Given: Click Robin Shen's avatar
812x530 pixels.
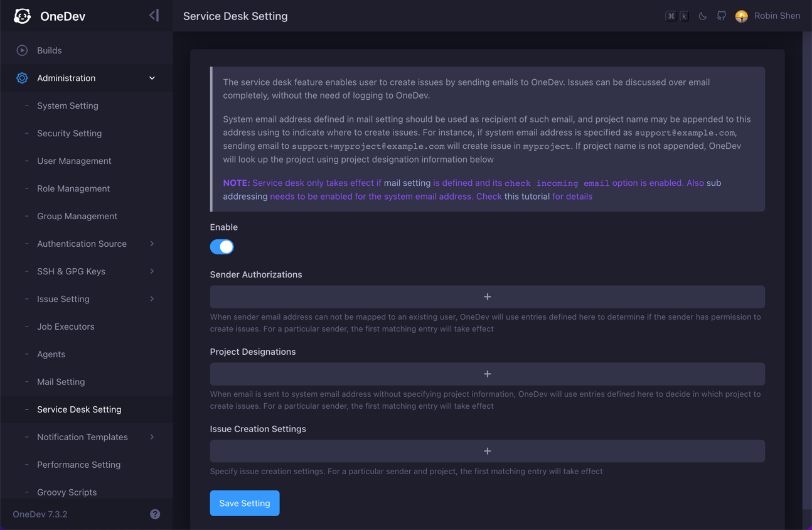Looking at the screenshot, I should click(742, 16).
